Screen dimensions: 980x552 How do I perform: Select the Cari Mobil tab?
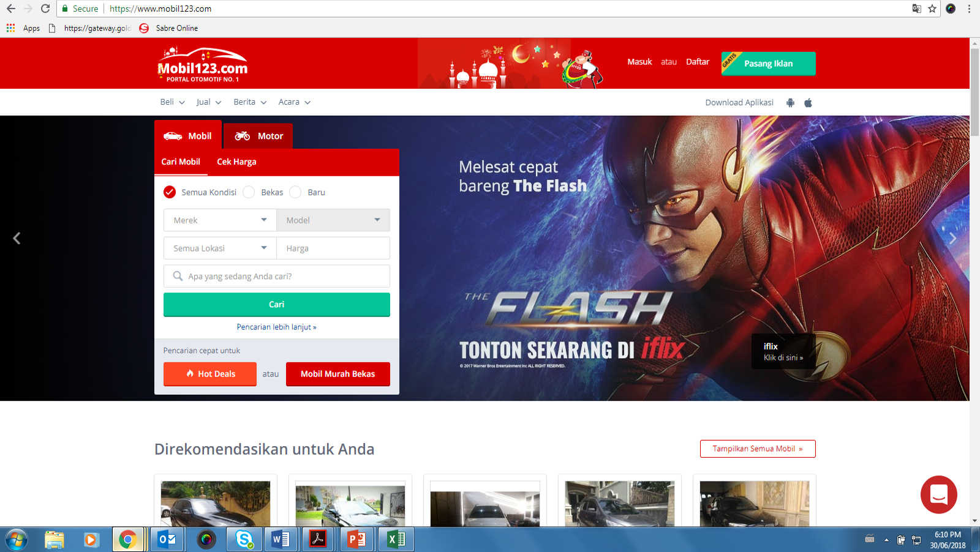181,162
